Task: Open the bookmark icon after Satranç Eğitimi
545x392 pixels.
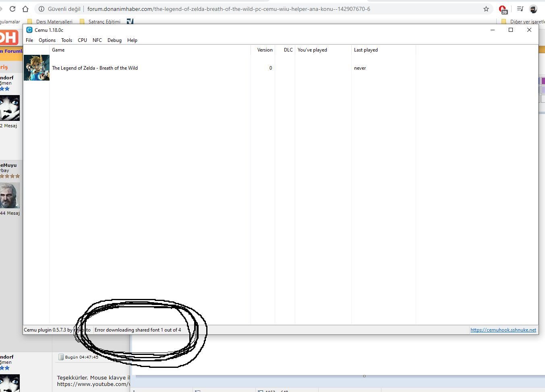Action: pos(130,21)
